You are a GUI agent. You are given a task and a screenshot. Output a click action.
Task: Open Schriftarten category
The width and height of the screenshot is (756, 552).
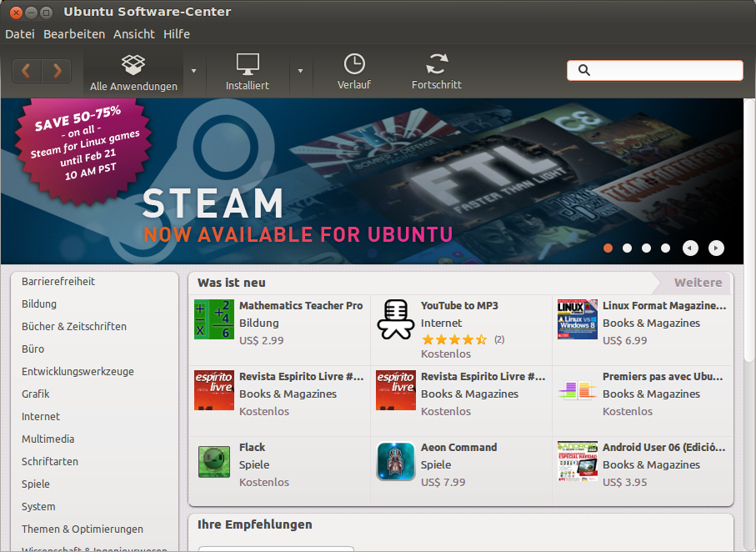(50, 462)
